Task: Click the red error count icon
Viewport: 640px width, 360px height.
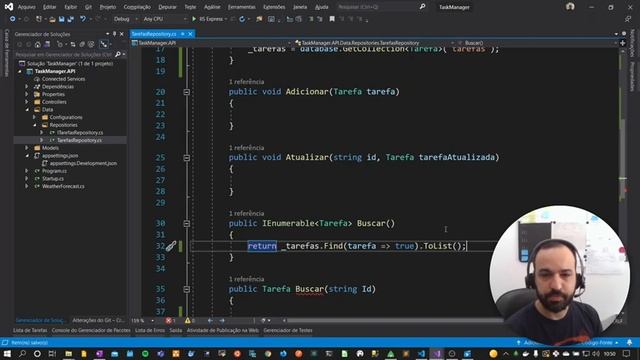Action: [x=169, y=320]
